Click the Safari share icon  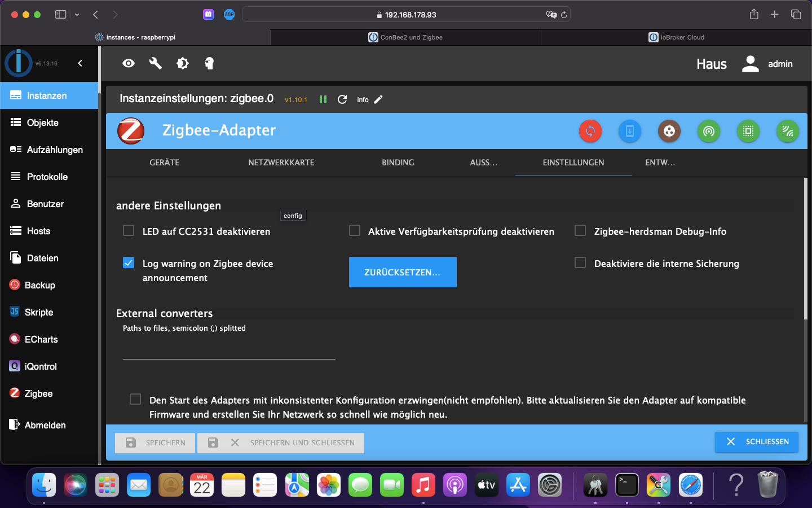(754, 15)
